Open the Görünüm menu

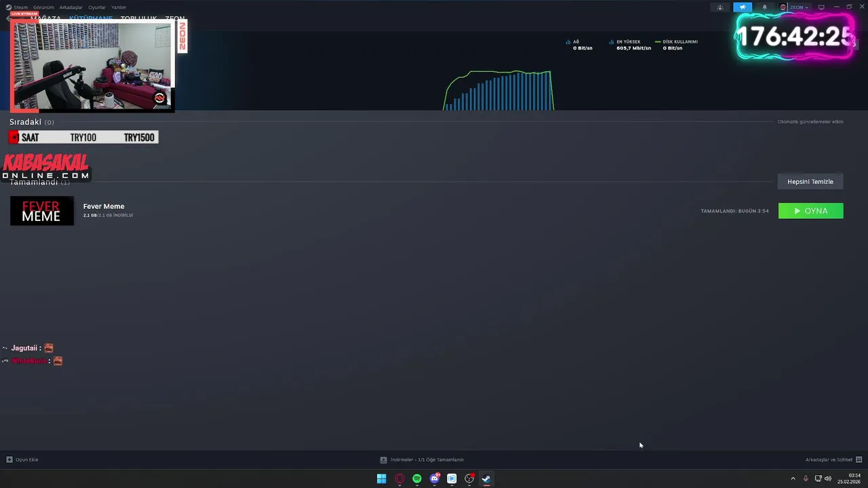point(43,7)
